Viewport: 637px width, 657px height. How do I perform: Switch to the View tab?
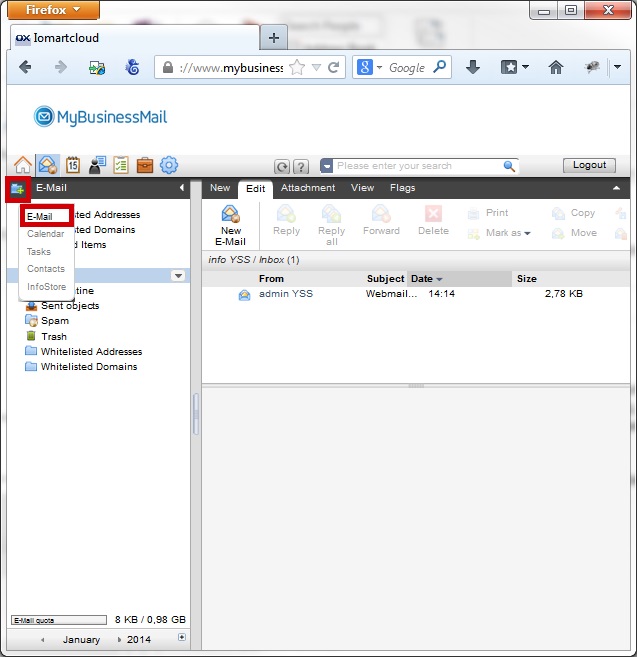tap(362, 188)
